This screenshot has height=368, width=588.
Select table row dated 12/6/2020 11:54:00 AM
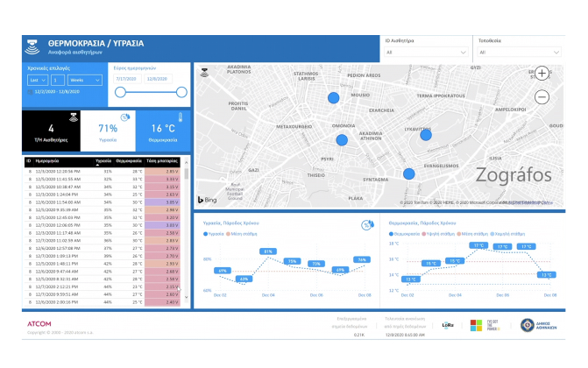[x=103, y=202]
